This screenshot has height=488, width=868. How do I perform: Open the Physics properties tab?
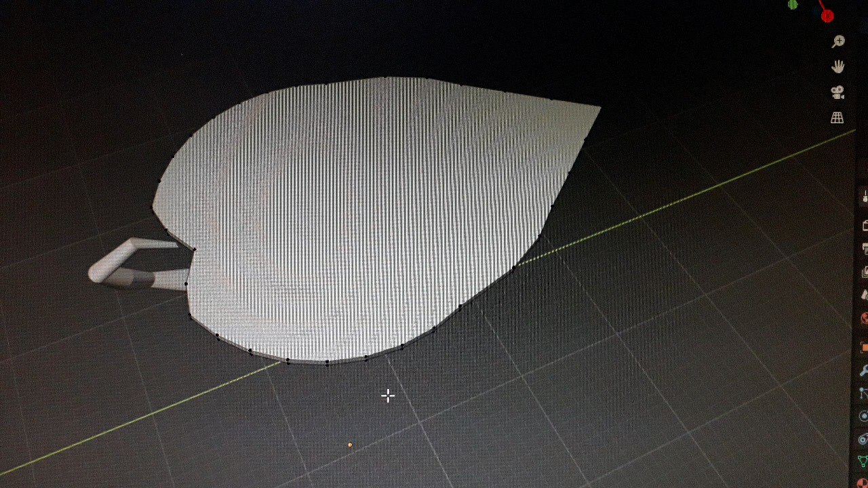[x=865, y=415]
